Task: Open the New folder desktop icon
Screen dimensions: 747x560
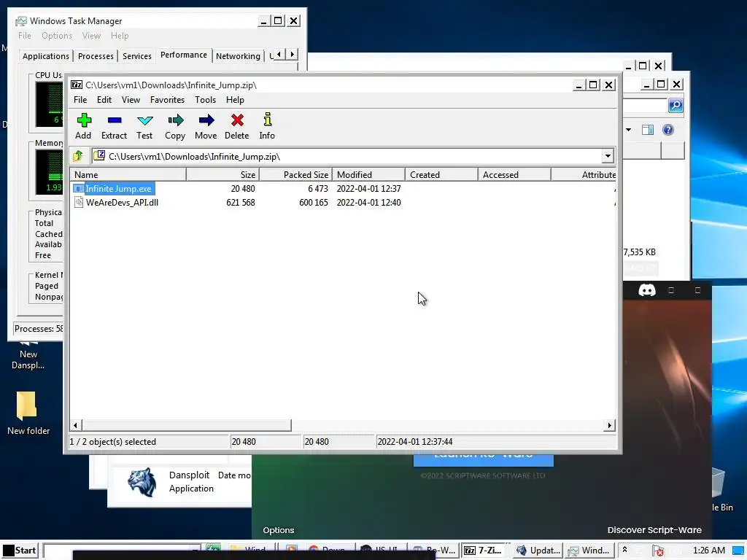Action: coord(28,413)
